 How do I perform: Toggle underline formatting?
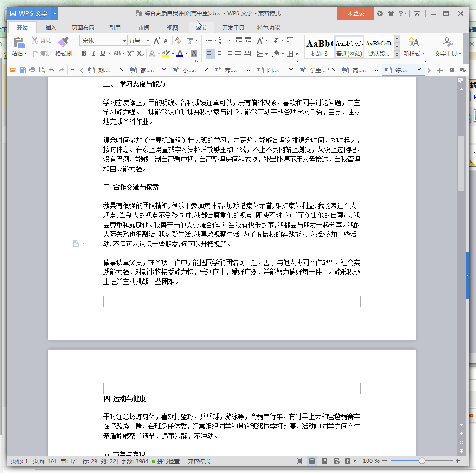pyautogui.click(x=103, y=53)
